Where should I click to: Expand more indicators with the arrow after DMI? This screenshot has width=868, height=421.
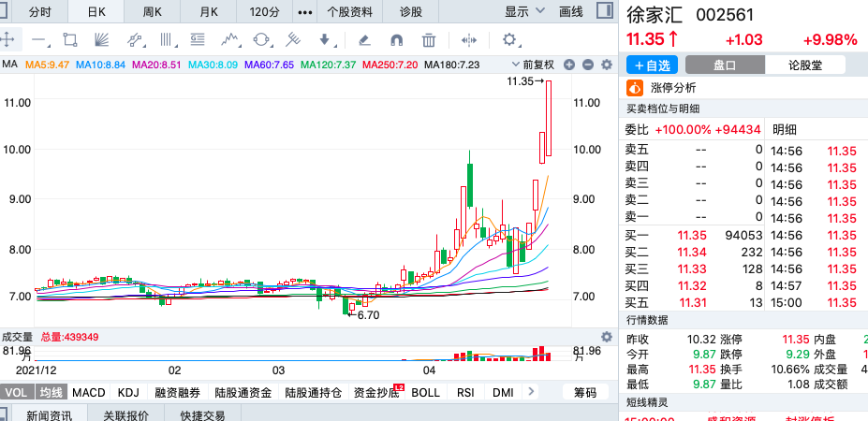(533, 392)
